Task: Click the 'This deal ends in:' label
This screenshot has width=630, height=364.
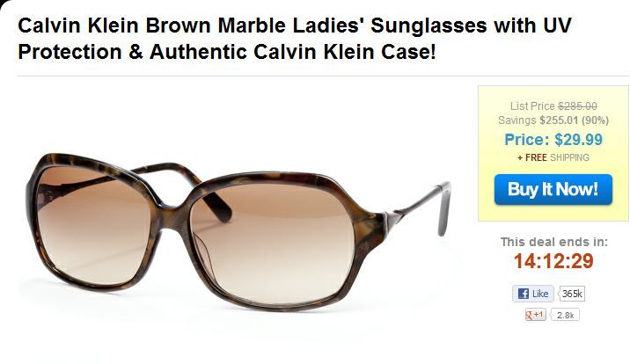Action: (554, 242)
